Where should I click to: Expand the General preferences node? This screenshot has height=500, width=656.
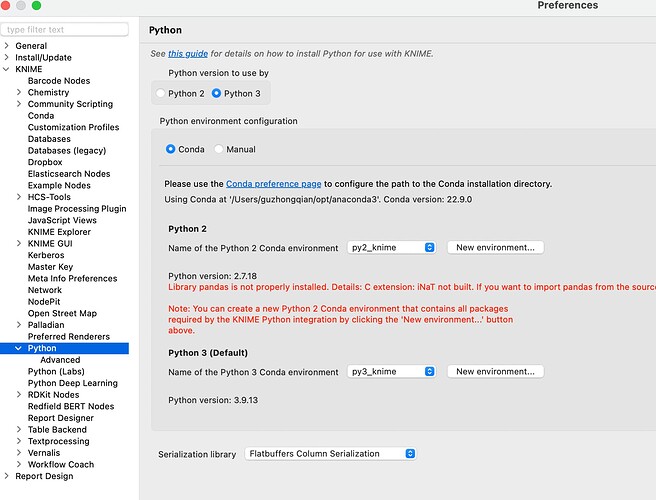8,46
